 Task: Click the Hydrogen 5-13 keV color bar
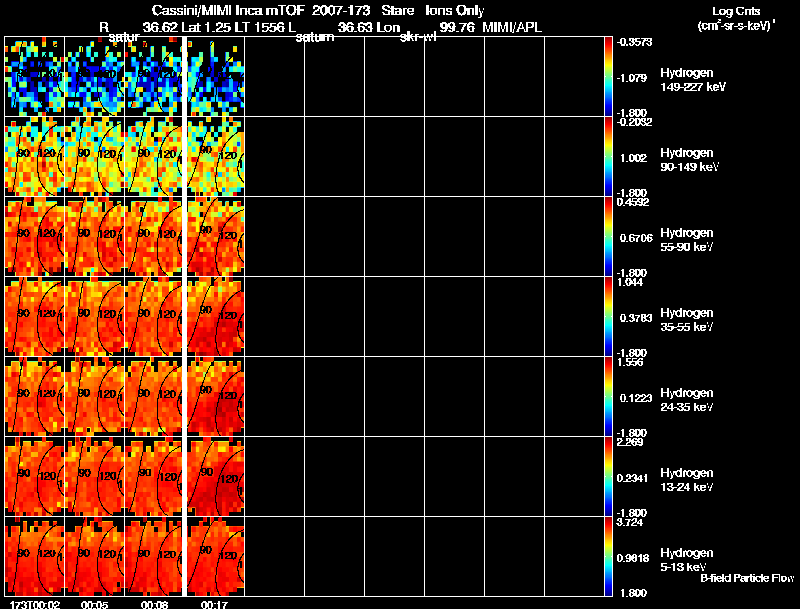609,557
